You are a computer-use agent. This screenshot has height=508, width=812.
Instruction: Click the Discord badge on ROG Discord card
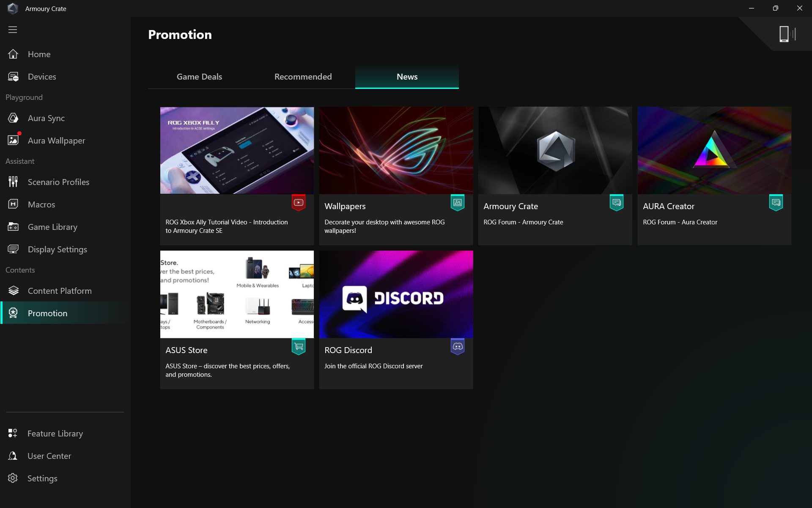point(458,347)
